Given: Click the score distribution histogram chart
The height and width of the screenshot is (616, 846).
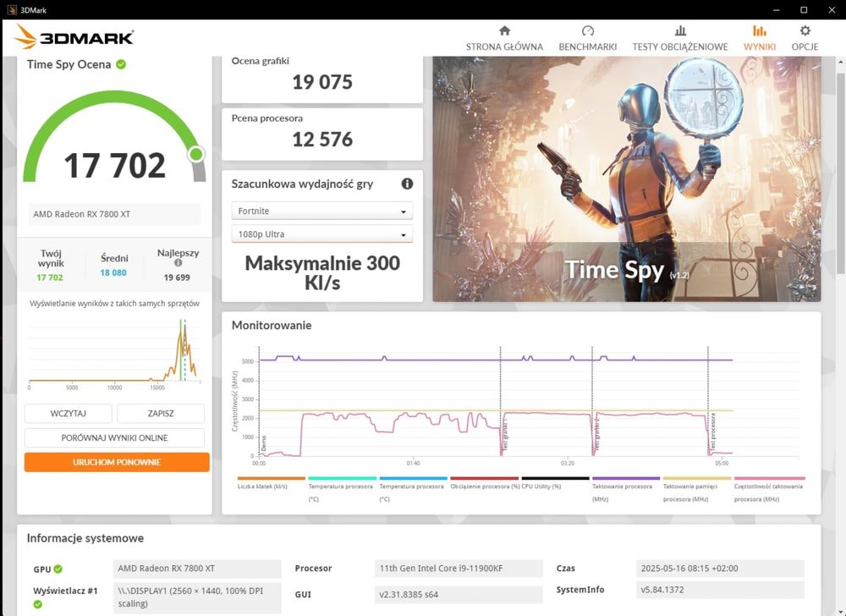Looking at the screenshot, I should [114, 354].
